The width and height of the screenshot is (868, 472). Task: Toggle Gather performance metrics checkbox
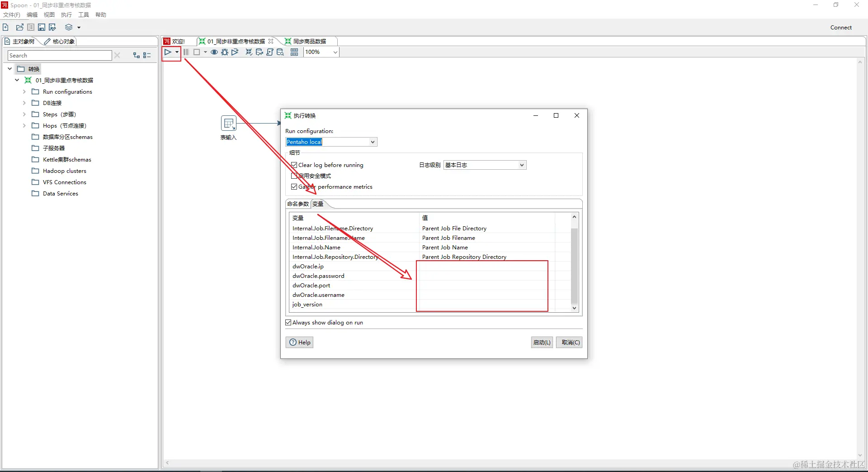coord(294,186)
